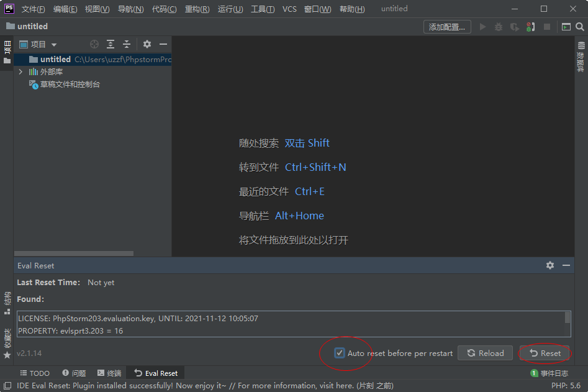Open the 工具(T) menu
This screenshot has width=588, height=392.
[x=263, y=9]
